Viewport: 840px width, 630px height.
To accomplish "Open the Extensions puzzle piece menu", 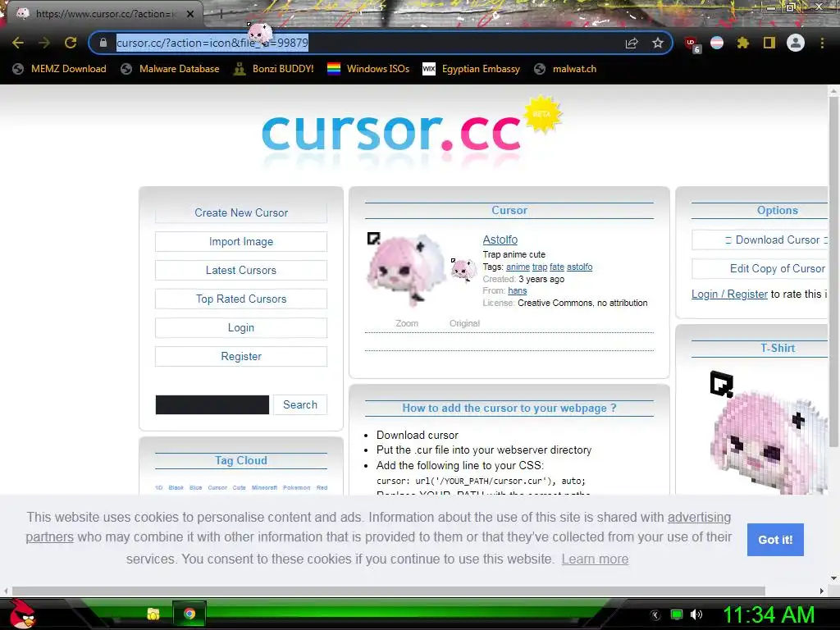I will (x=743, y=43).
